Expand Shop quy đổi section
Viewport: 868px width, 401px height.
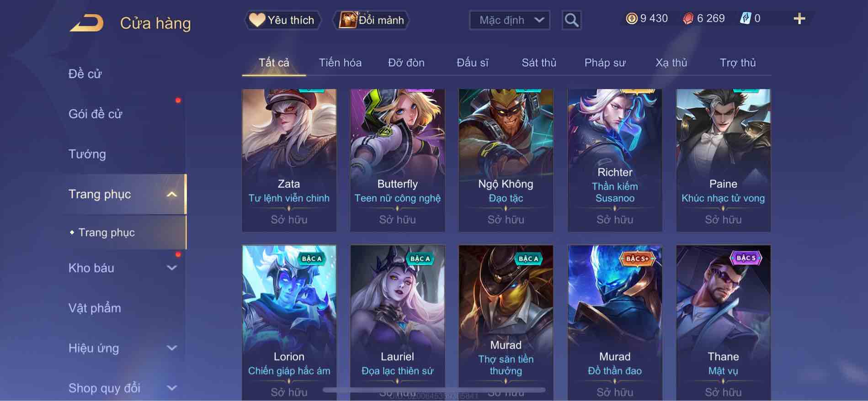click(x=171, y=388)
